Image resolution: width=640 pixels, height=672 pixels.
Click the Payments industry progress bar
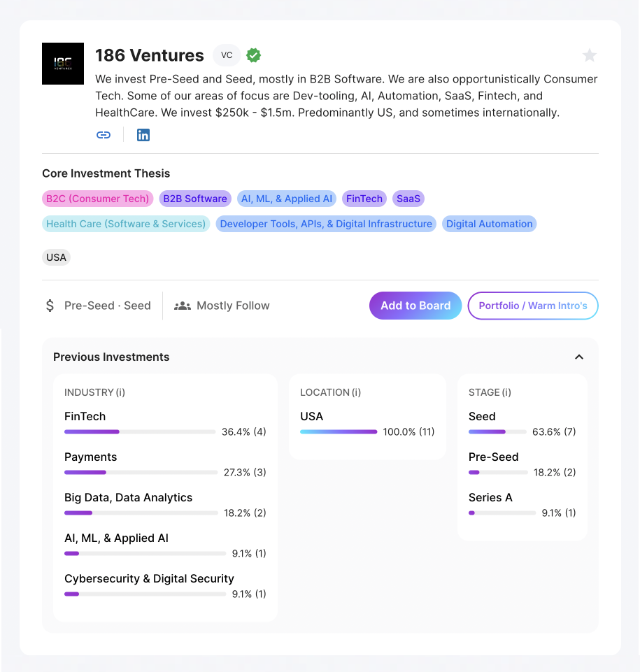(x=141, y=472)
